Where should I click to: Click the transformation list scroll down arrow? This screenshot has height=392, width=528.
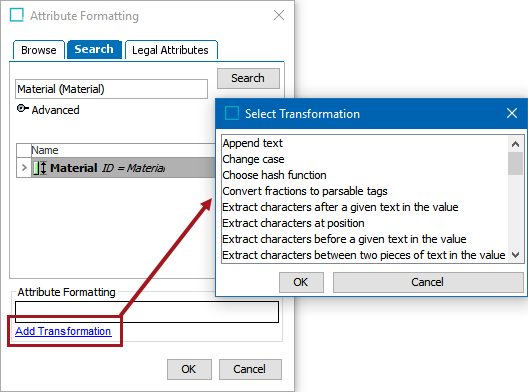click(x=515, y=255)
